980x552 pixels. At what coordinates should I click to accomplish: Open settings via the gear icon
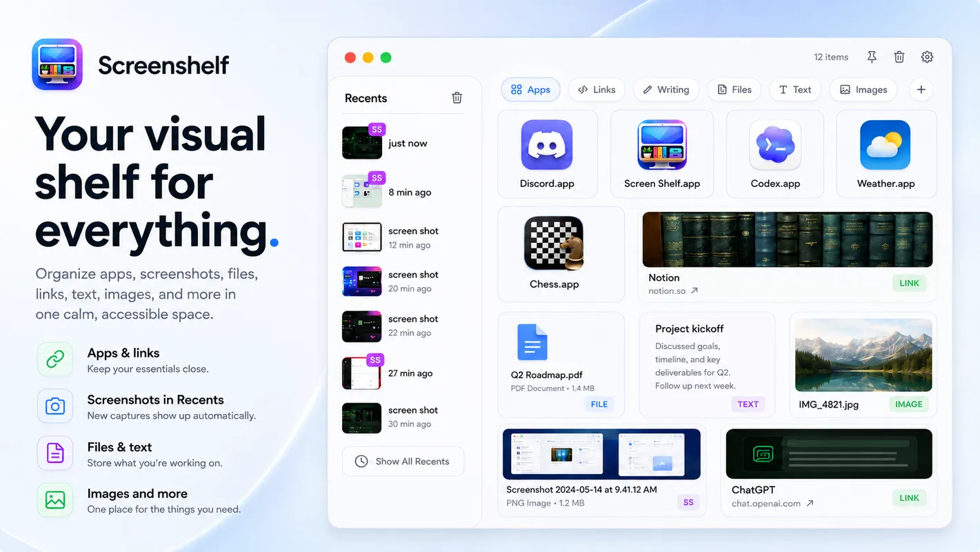coord(927,57)
